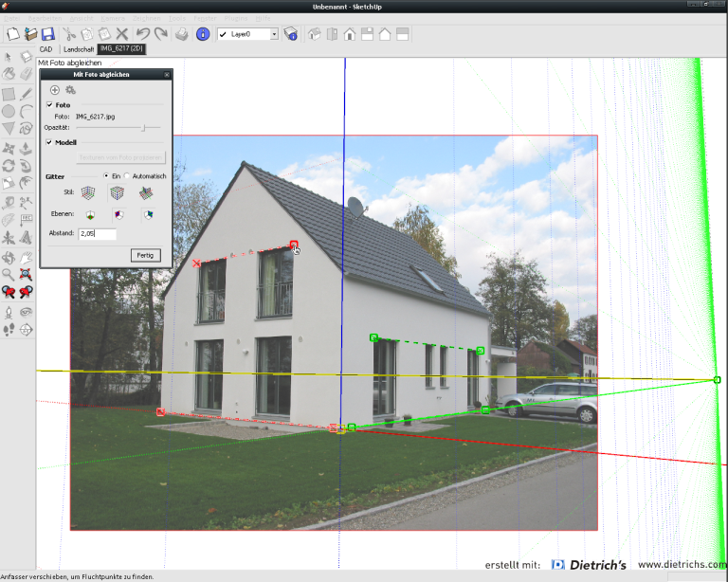Screen dimensions: 728x582
Task: Select the Paint Bucket tool
Action: tap(9, 74)
